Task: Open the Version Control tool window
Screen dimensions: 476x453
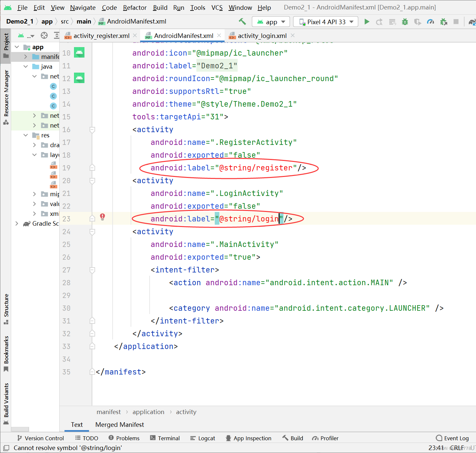Action: point(41,438)
